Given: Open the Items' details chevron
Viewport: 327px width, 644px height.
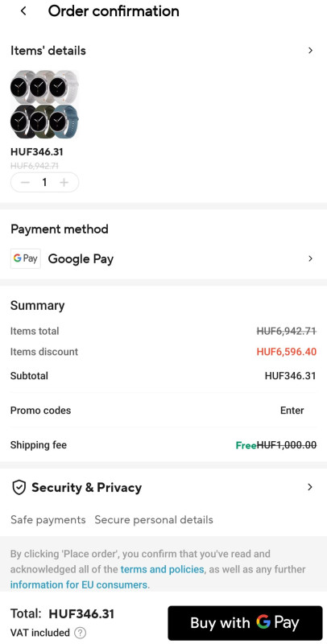Looking at the screenshot, I should pos(310,51).
